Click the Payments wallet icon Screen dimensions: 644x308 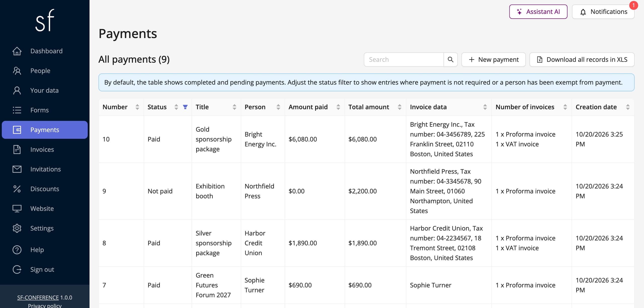17,130
